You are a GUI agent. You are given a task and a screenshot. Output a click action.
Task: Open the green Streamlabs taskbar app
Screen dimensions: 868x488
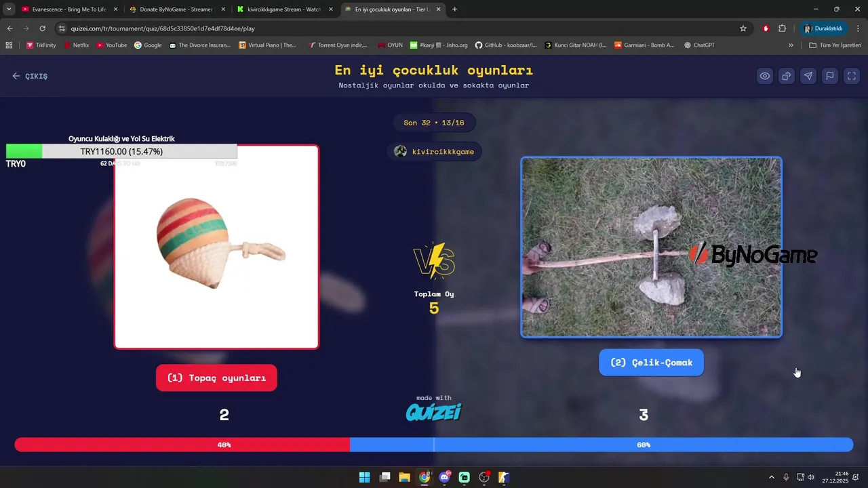pyautogui.click(x=465, y=477)
